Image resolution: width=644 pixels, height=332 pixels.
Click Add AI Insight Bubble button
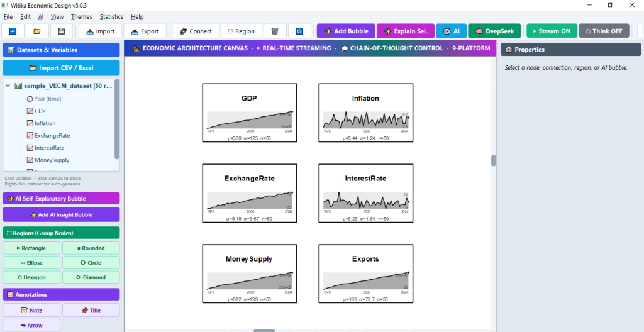[61, 214]
